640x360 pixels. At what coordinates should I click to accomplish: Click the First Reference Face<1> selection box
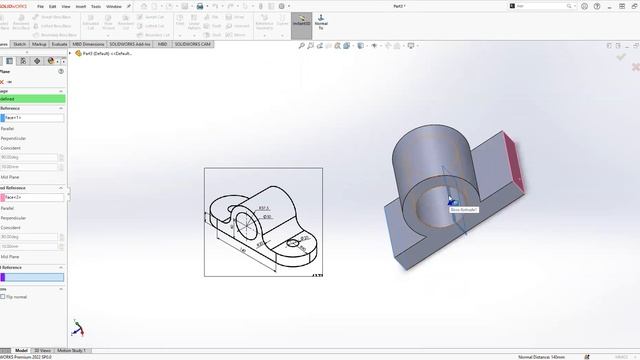point(34,118)
